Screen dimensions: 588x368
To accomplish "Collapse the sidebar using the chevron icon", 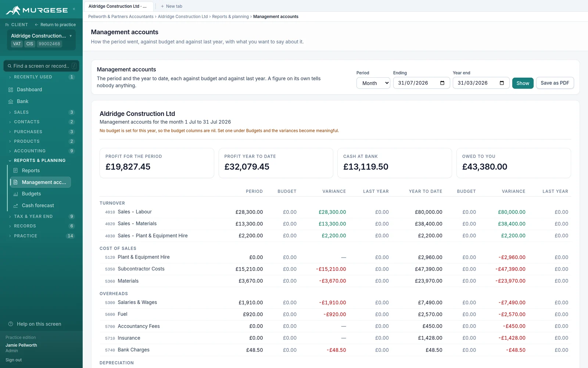I will 74,9.
